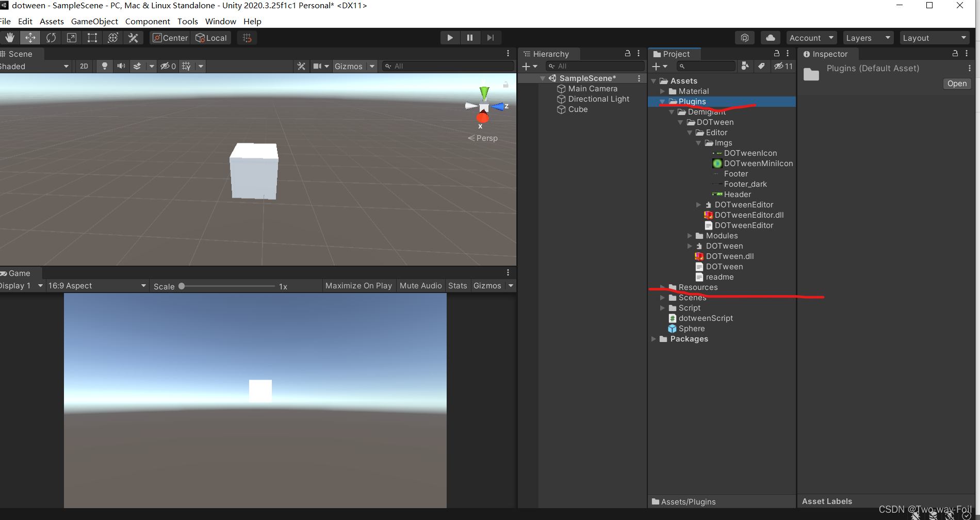
Task: Open Collaborate services icon
Action: (x=745, y=38)
